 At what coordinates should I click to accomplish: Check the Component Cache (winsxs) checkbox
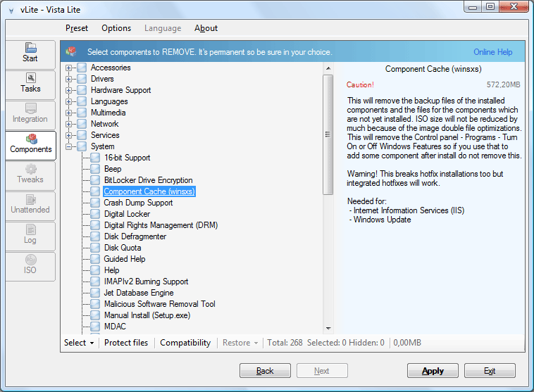[x=95, y=191]
